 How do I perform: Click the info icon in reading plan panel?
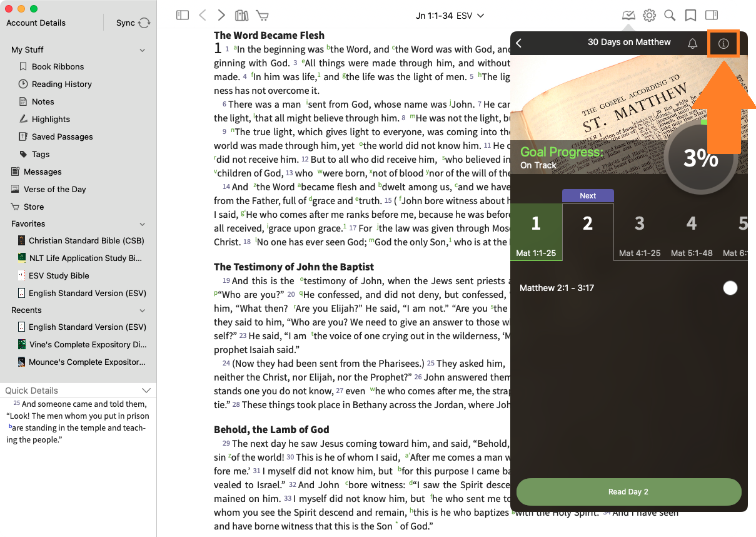click(x=723, y=44)
